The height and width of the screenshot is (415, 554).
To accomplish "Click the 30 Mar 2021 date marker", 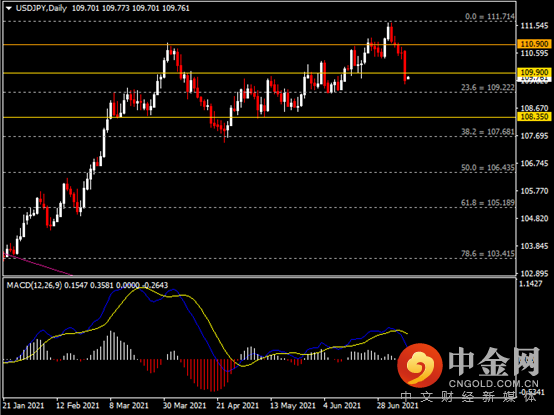I will coord(184,405).
